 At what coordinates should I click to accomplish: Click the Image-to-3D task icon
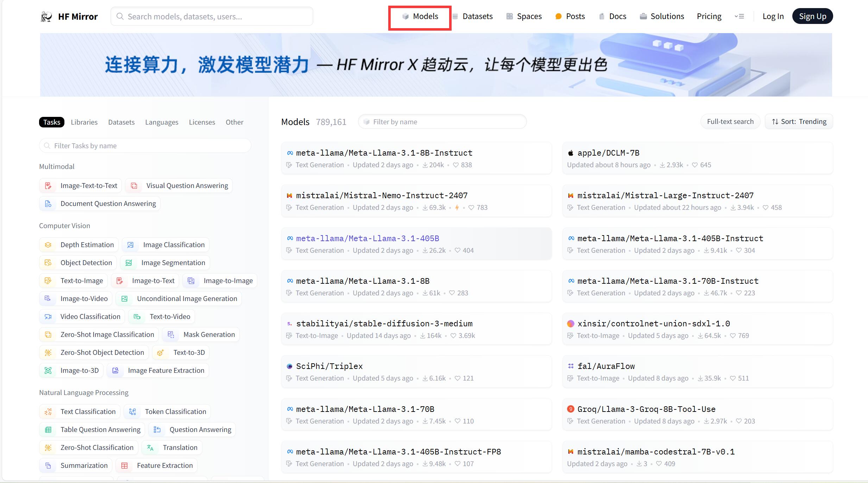tap(48, 370)
